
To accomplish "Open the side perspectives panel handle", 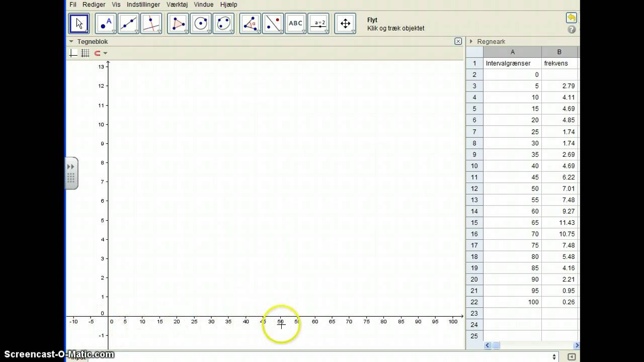I will (71, 173).
